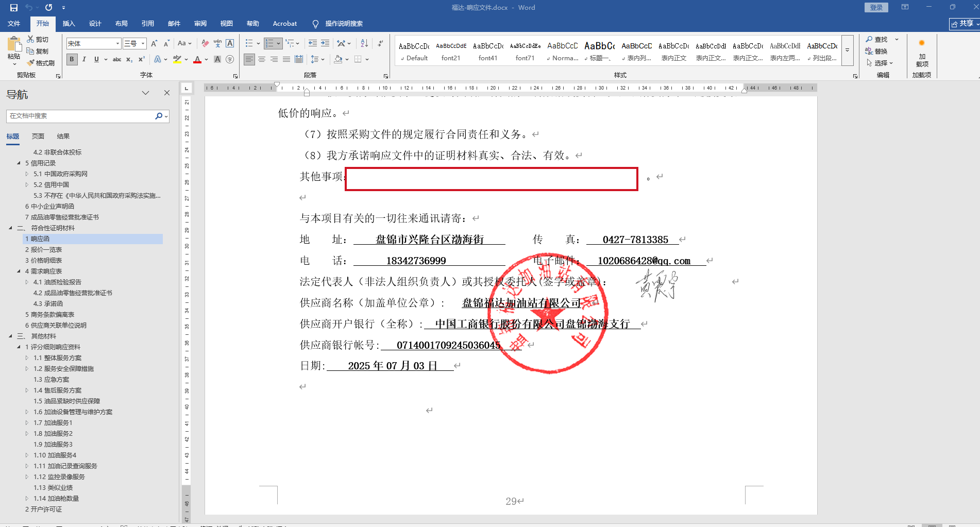Image resolution: width=980 pixels, height=527 pixels.
Task: Increase paragraph indent
Action: pyautogui.click(x=325, y=44)
